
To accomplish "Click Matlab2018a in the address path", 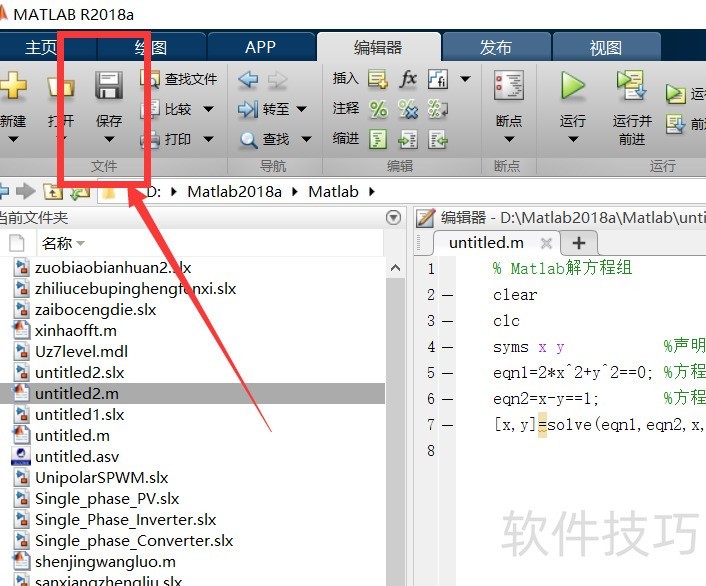I will tap(234, 192).
